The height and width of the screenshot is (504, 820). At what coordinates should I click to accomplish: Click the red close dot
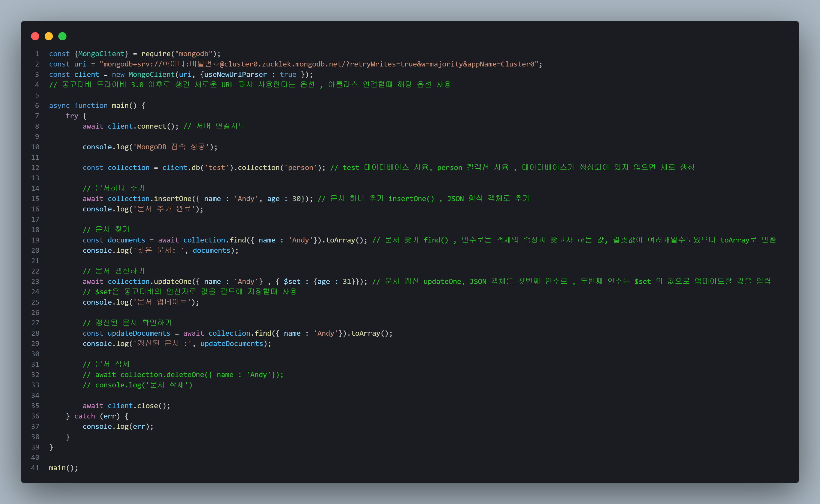(x=35, y=36)
